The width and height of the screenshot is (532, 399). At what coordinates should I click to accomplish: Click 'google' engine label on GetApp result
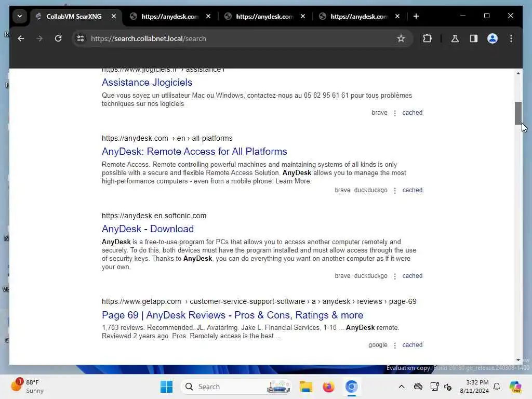pos(378,345)
